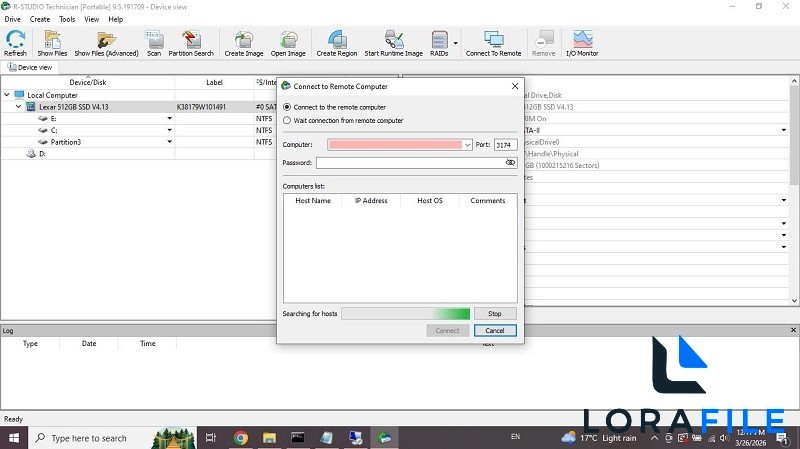Open dropdown arrow on Partition3 row
This screenshot has width=800, height=449.
pyautogui.click(x=169, y=142)
